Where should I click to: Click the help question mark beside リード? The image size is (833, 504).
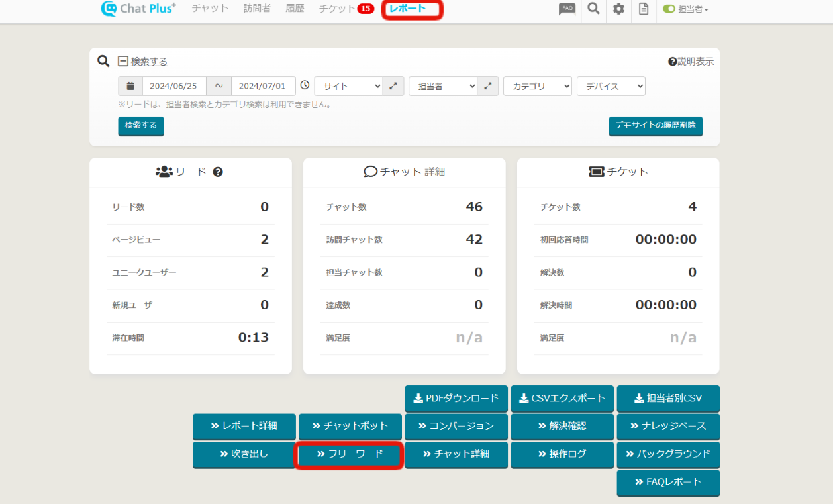[x=218, y=172]
